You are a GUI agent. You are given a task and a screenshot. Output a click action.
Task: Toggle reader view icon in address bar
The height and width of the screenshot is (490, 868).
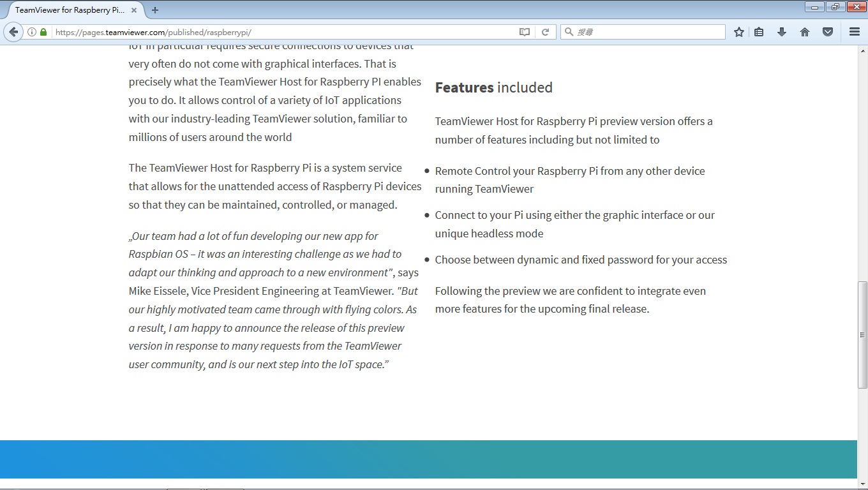click(525, 32)
